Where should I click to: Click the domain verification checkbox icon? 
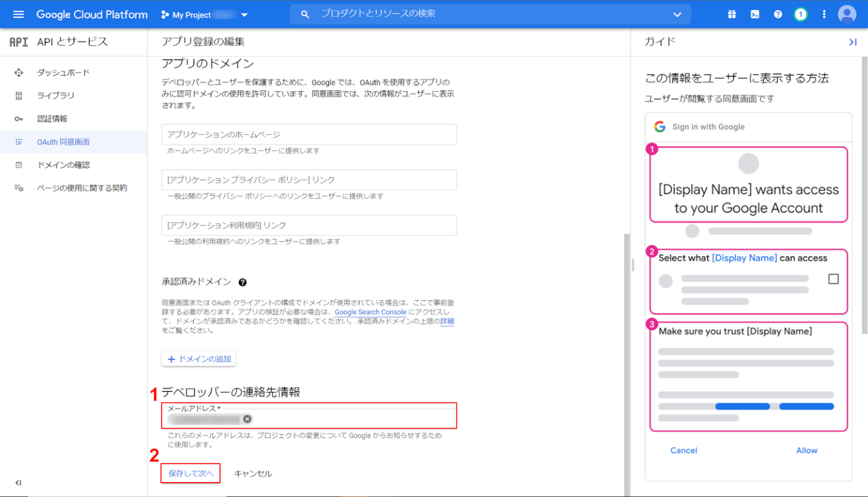[x=19, y=165]
